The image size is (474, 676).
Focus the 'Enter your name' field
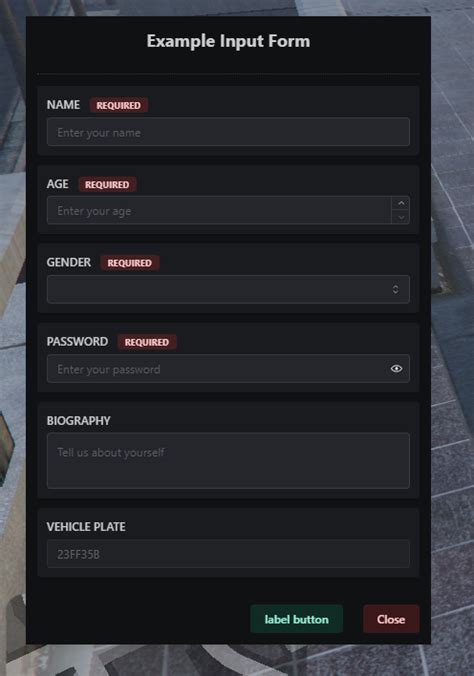click(x=228, y=132)
